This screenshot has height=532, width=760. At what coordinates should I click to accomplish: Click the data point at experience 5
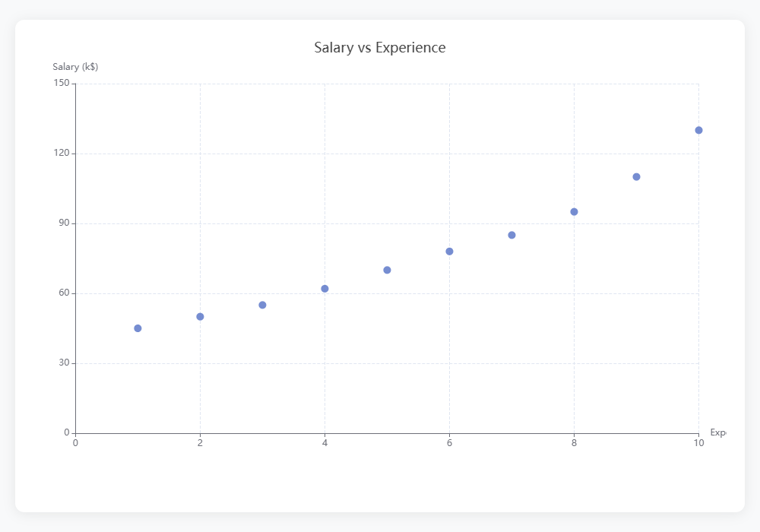click(387, 271)
